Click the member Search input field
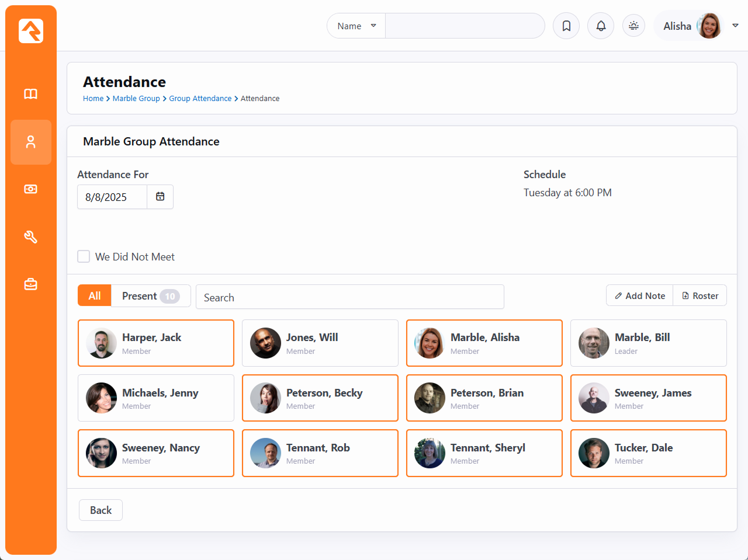 tap(349, 297)
